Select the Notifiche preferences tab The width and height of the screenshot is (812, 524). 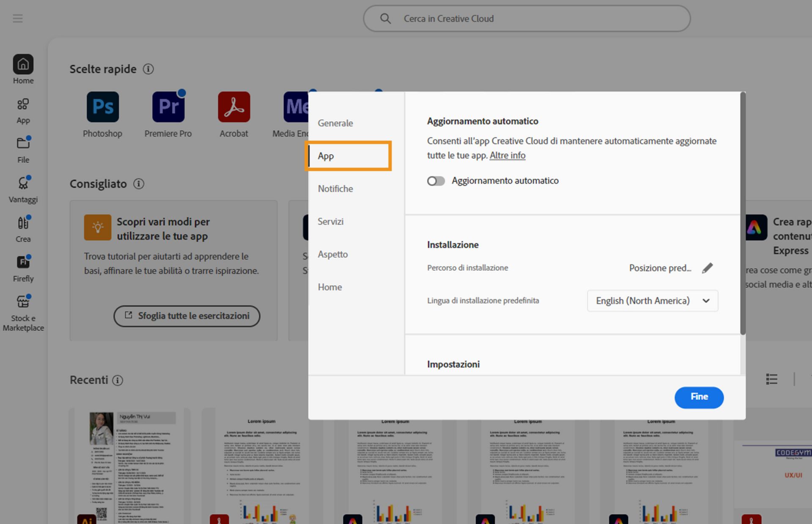tap(335, 188)
